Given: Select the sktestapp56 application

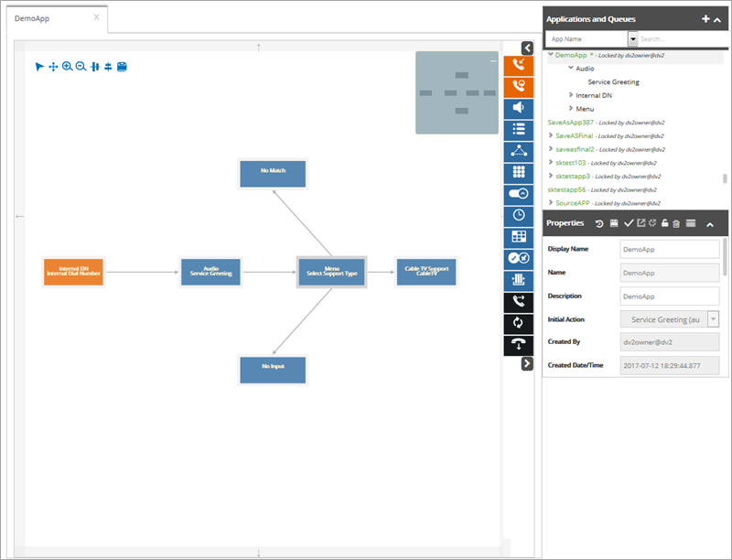Looking at the screenshot, I should pyautogui.click(x=566, y=189).
